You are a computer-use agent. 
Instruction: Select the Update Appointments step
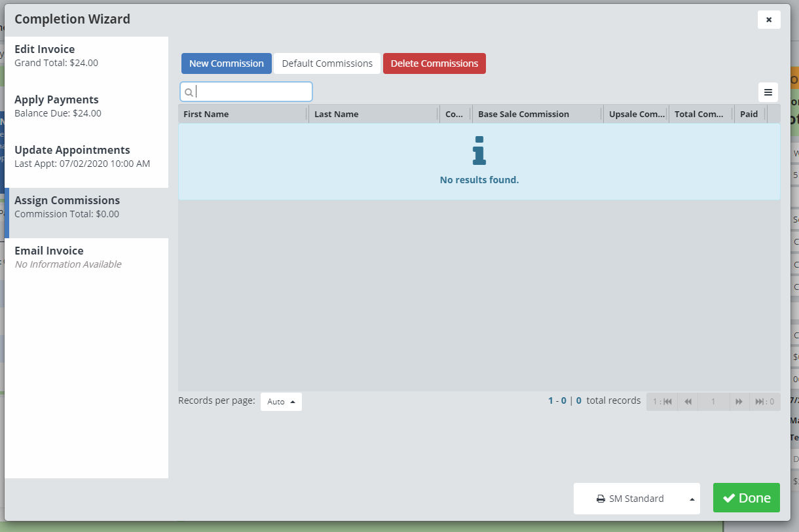(x=86, y=156)
